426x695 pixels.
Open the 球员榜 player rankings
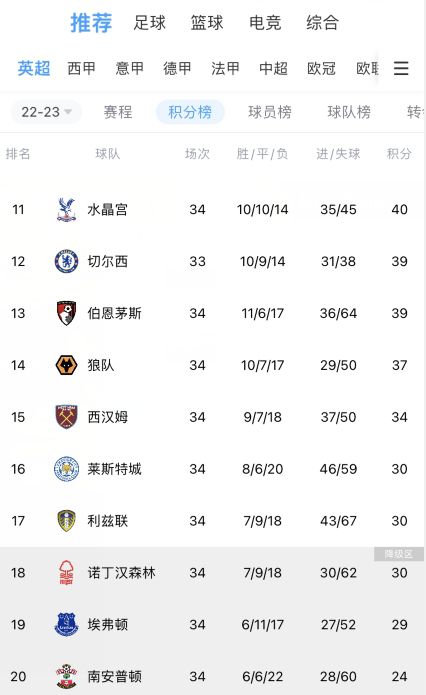click(270, 112)
